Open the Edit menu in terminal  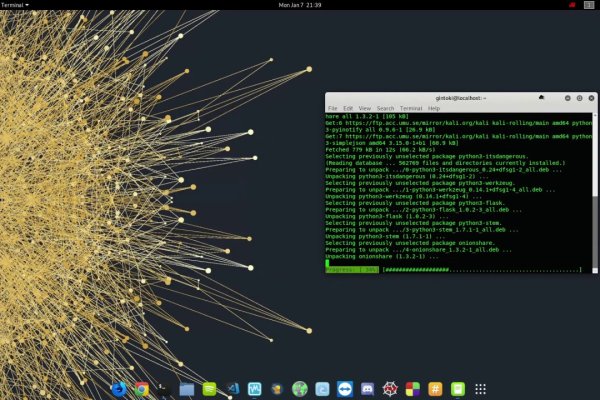[348, 108]
